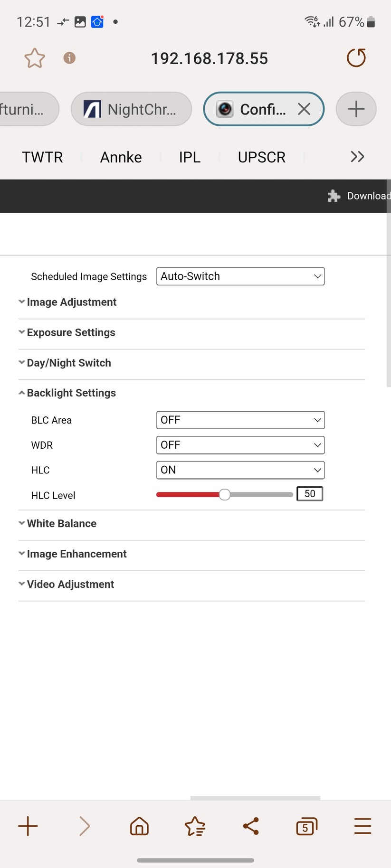Open bookmarks via the bottom star icon
391x868 pixels.
tap(195, 826)
